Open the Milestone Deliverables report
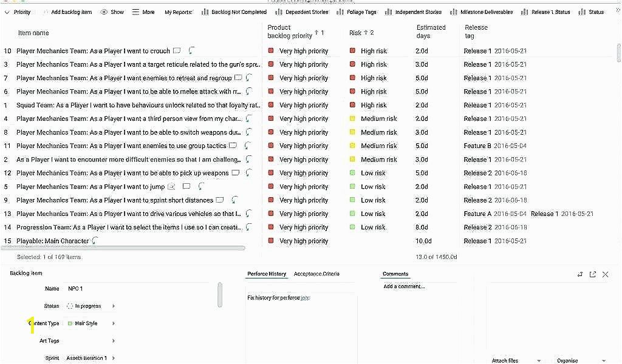The width and height of the screenshot is (622, 364). (x=481, y=12)
